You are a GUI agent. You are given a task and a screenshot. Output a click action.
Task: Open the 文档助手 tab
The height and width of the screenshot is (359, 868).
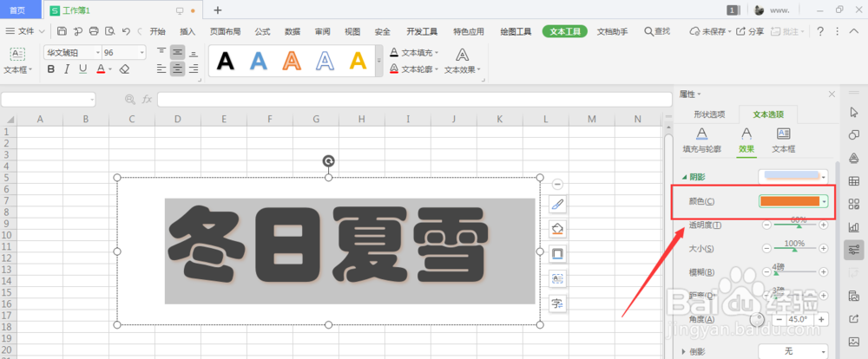(x=612, y=31)
